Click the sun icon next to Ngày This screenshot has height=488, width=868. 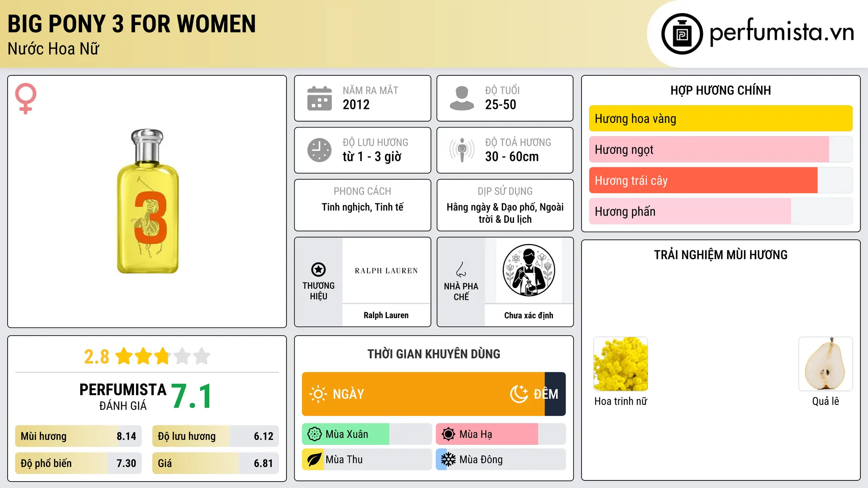318,394
